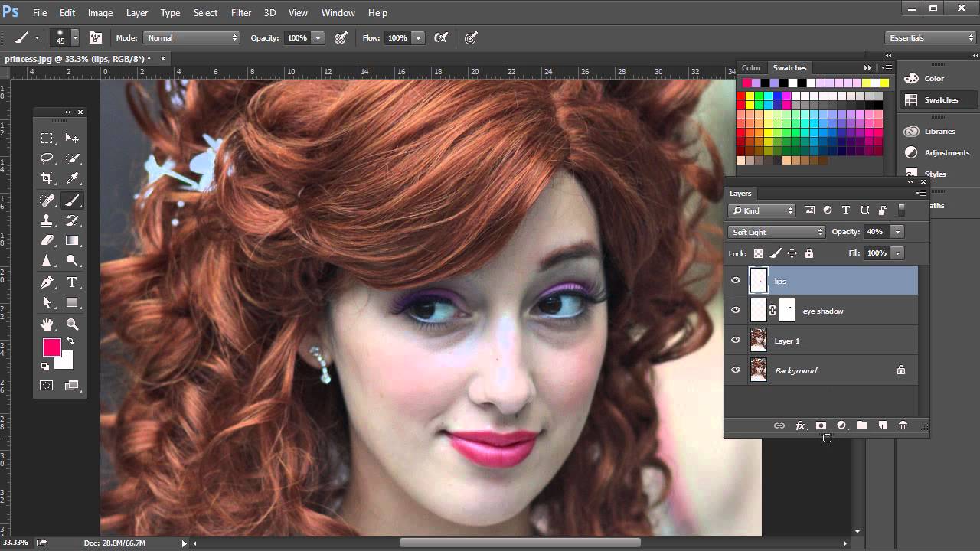The width and height of the screenshot is (980, 551).
Task: Hide Layer 1
Action: click(736, 341)
